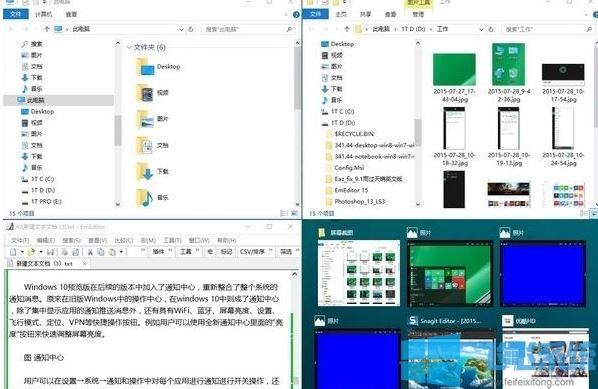Close the 新建文本文档 (3).txt tab
The image size is (598, 389).
click(85, 264)
